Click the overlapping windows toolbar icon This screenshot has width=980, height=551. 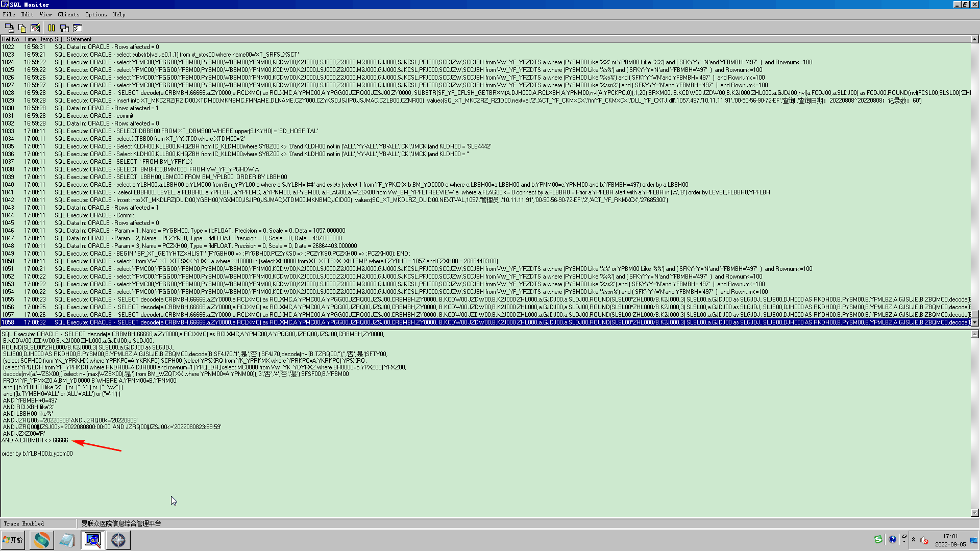pyautogui.click(x=64, y=28)
